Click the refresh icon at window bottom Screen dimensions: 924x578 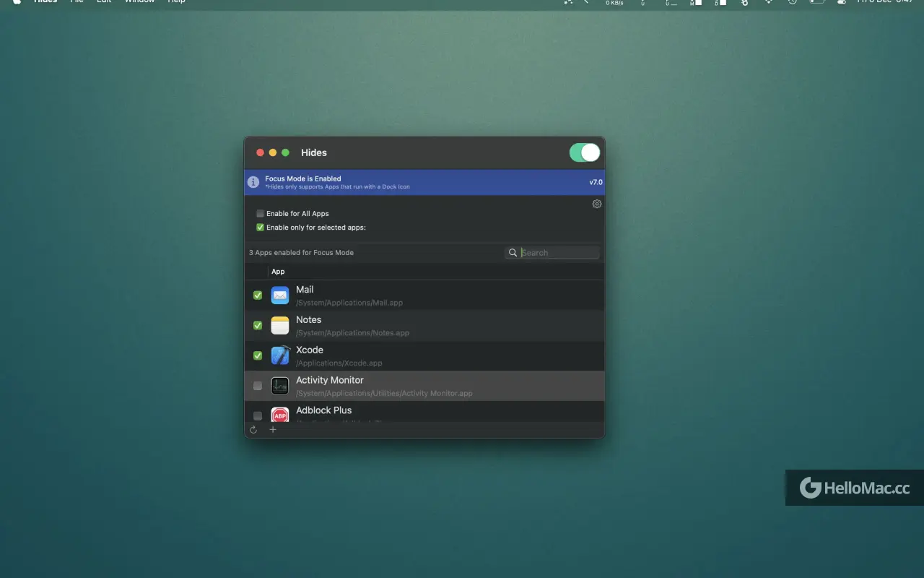[253, 430]
